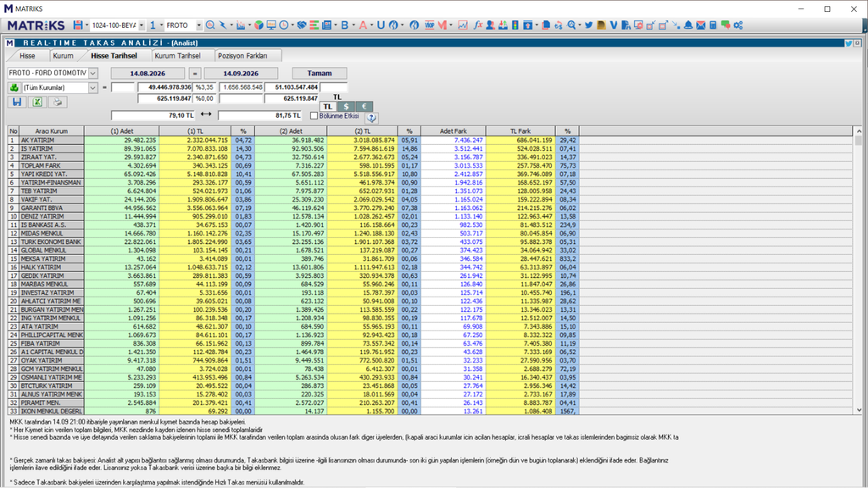The height and width of the screenshot is (488, 868).
Task: Click the traffic light icon in toolbar
Action: point(515,25)
